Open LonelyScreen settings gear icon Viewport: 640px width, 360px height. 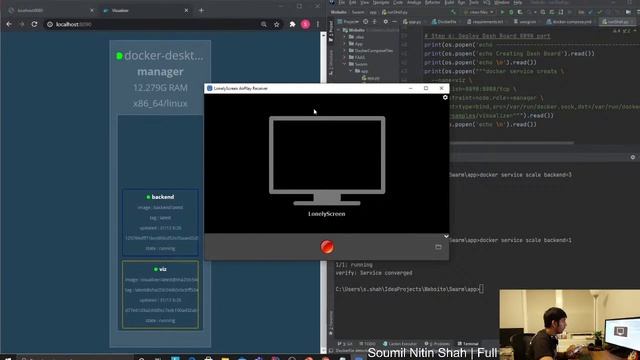tap(445, 98)
